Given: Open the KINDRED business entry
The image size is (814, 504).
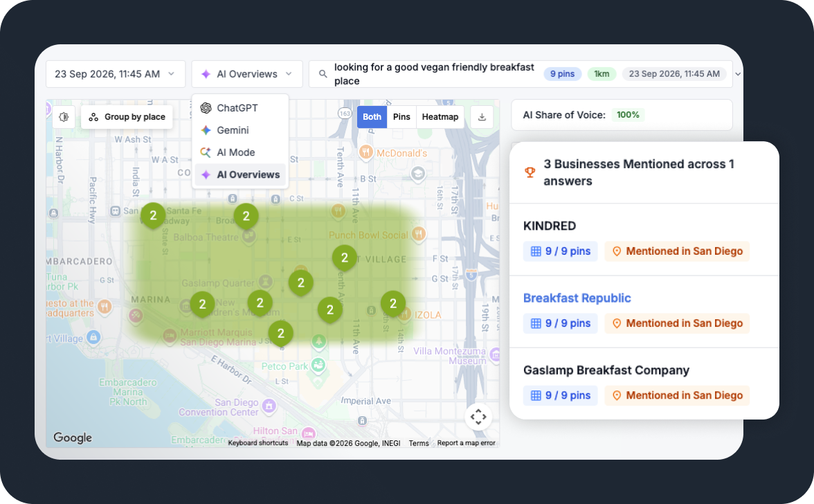Looking at the screenshot, I should click(550, 226).
